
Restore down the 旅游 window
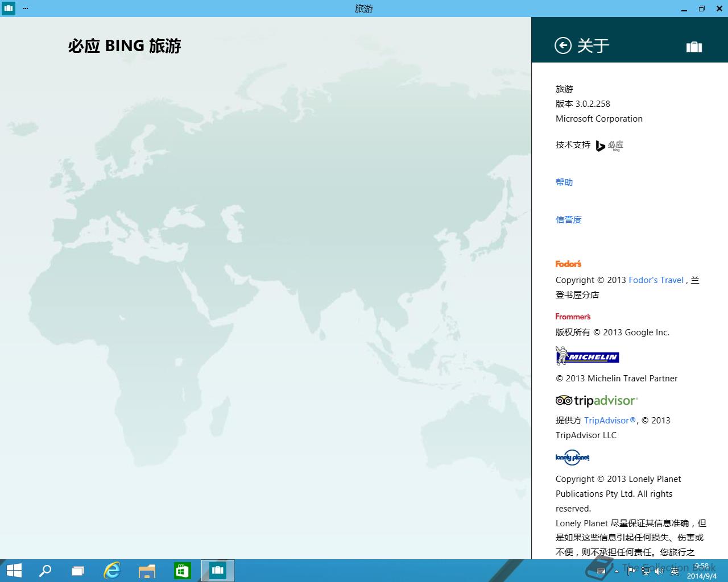(701, 9)
